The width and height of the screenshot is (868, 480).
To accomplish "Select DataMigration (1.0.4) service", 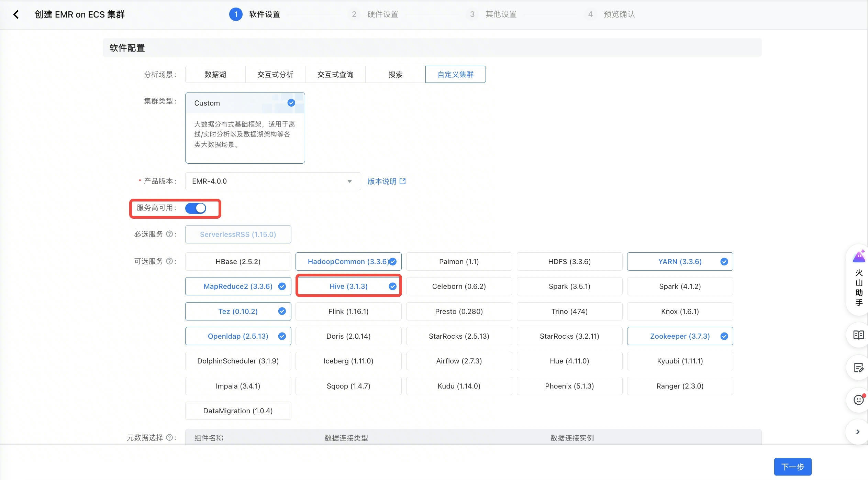I will tap(238, 411).
